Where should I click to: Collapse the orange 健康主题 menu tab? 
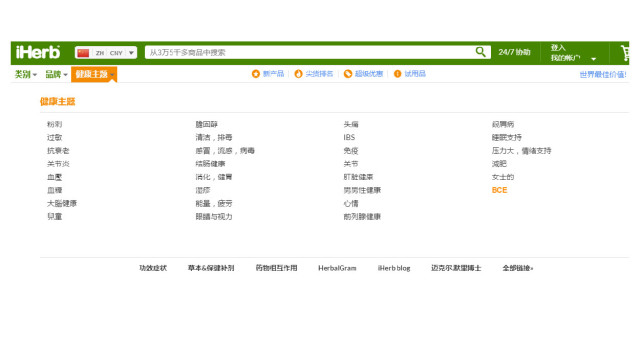click(94, 74)
